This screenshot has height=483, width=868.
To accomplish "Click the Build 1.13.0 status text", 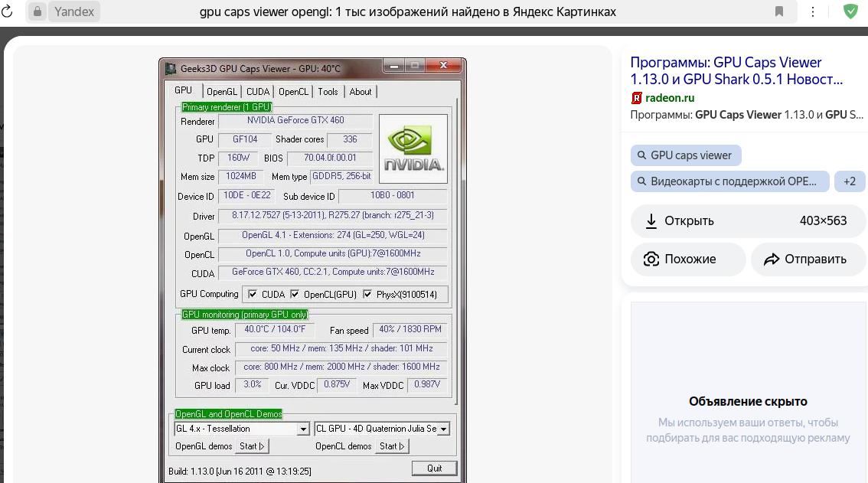I will [240, 472].
